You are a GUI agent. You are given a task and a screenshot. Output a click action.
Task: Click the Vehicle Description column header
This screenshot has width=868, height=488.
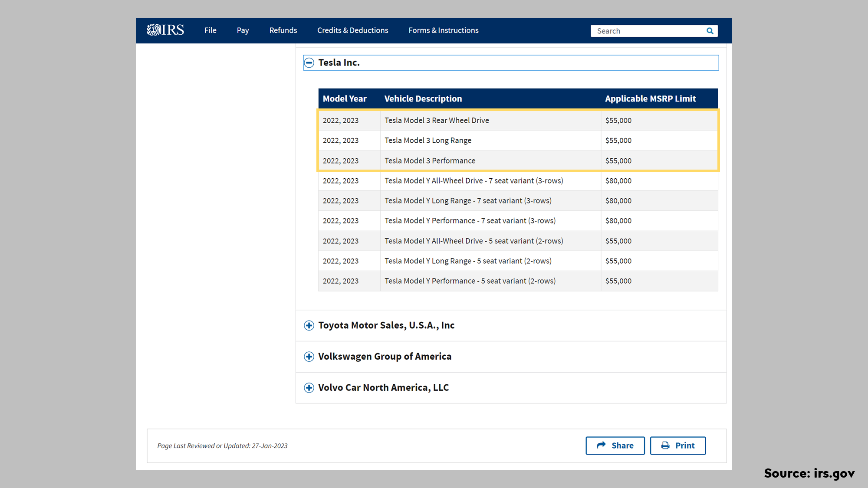tap(423, 99)
